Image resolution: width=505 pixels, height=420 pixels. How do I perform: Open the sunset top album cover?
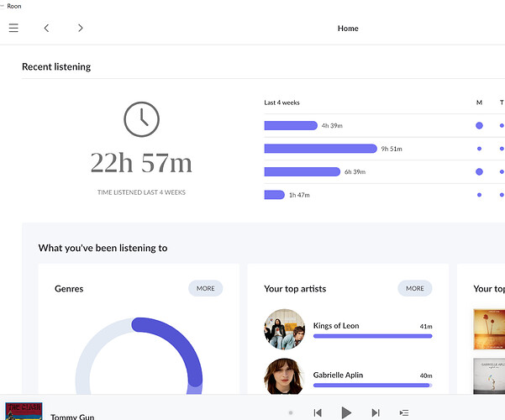(x=489, y=329)
